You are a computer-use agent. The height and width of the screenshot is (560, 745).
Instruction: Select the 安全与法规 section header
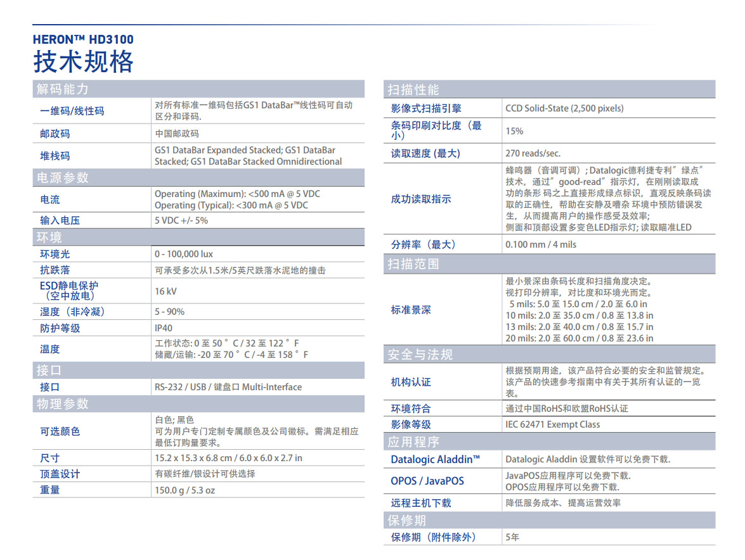tap(420, 355)
